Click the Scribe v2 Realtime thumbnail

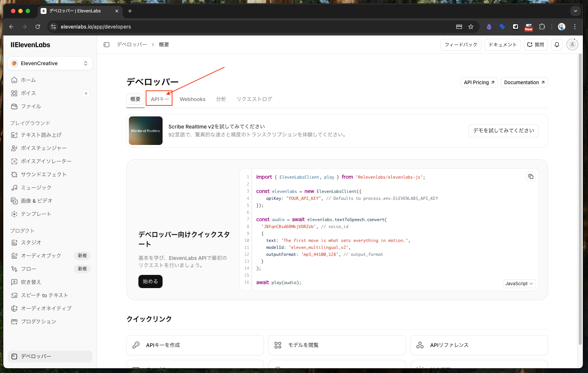pos(146,131)
